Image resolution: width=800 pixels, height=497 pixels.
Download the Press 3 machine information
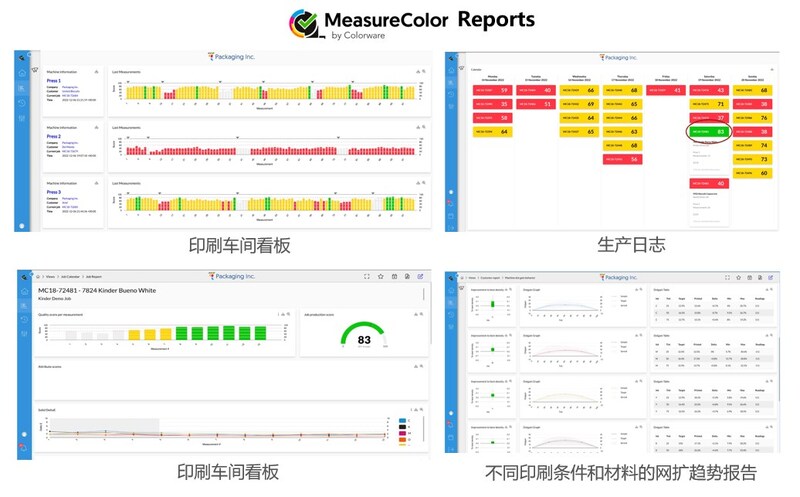(x=96, y=183)
